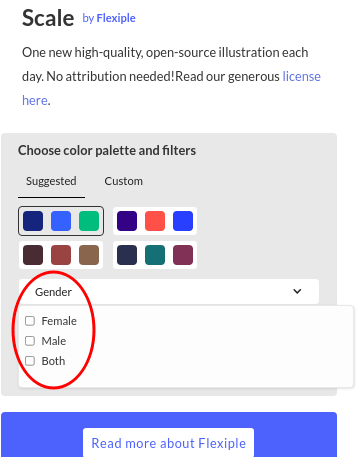Click the 'here' link
Screen dimensions: 362x457
[35, 100]
